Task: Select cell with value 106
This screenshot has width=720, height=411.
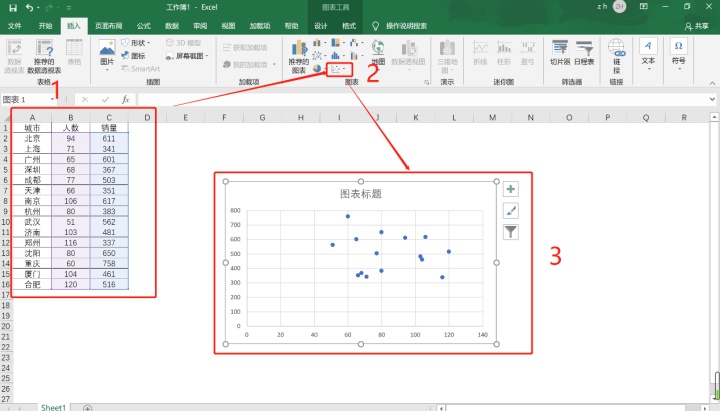Action: pyautogui.click(x=70, y=201)
